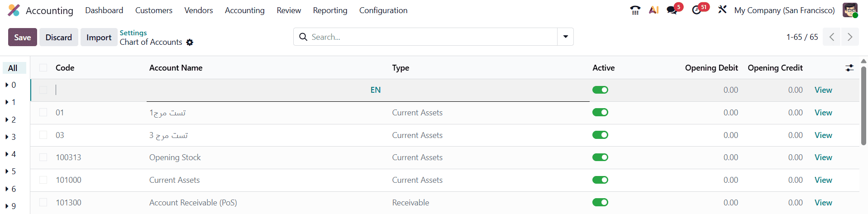
Task: Check the box for account 01
Action: 43,112
